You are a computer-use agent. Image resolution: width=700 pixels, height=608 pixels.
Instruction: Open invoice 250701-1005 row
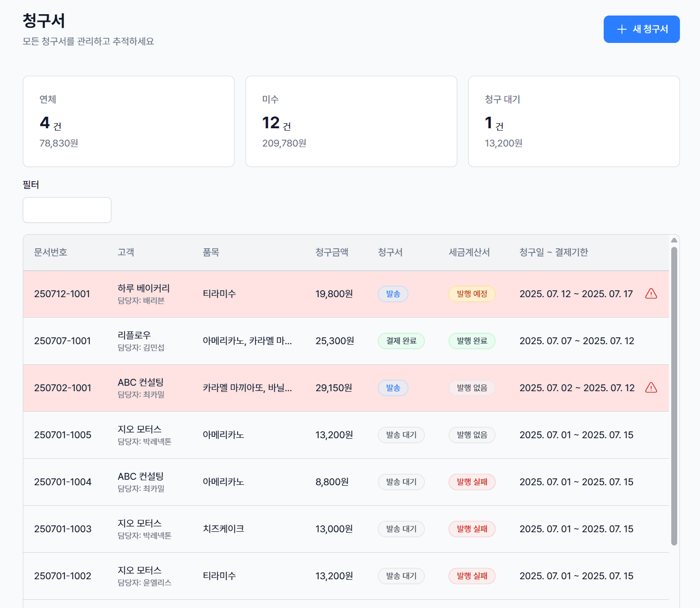346,435
